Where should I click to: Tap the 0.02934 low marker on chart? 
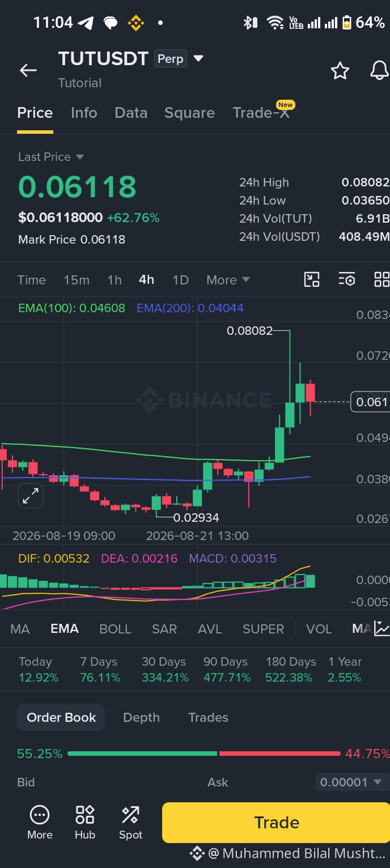[x=196, y=517]
